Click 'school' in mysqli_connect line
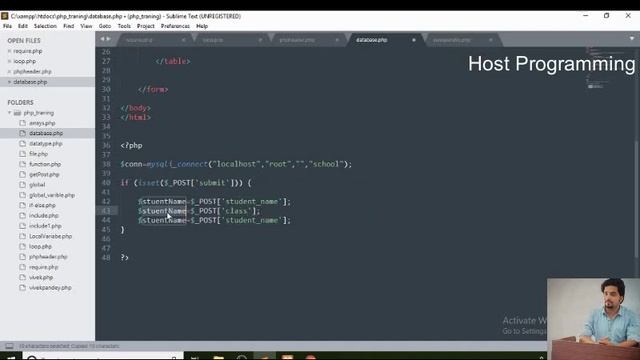This screenshot has width=640, height=360. (326, 164)
